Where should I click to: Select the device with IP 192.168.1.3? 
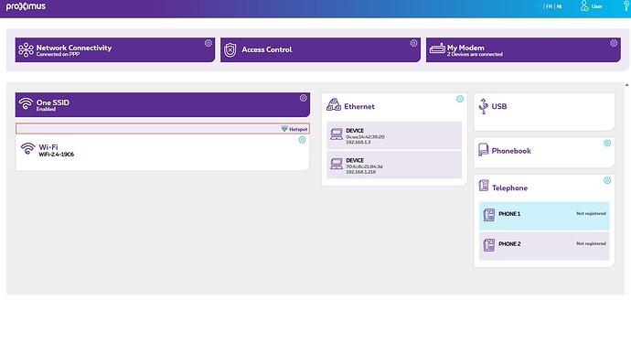394,135
